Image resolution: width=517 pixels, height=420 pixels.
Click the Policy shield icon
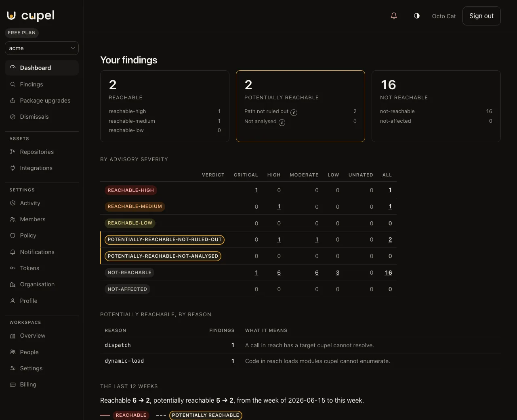tap(13, 235)
